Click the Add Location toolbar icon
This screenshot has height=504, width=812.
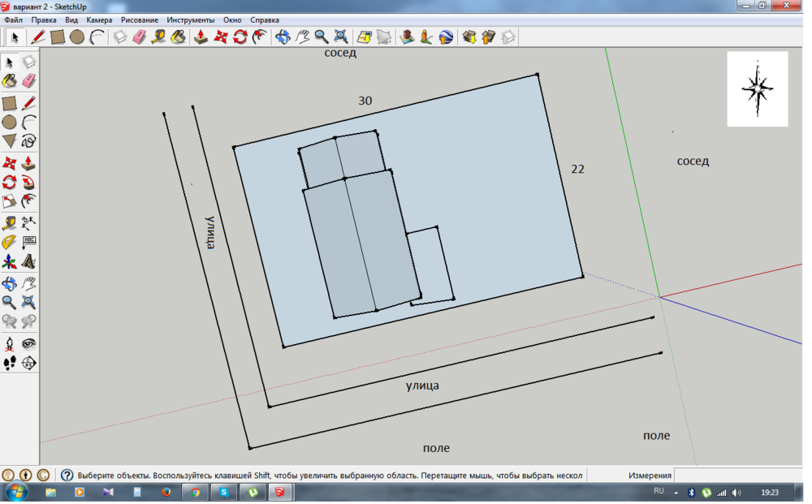click(x=365, y=37)
